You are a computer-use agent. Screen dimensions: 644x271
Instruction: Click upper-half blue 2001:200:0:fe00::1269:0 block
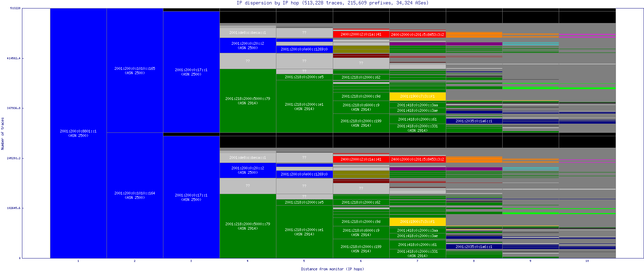[x=304, y=49]
